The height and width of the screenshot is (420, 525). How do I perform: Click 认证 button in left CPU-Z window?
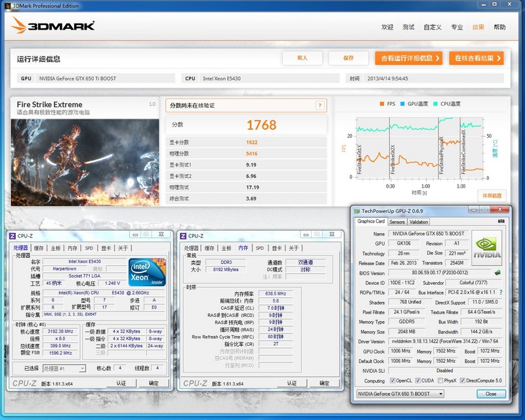point(121,383)
